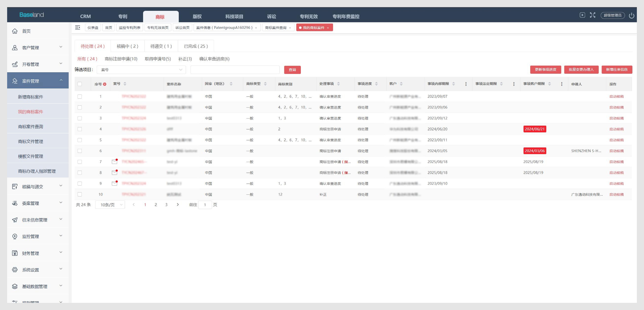Sort by 国家（地区） column arrows
Screen dimensions: 644x310
tap(231, 84)
